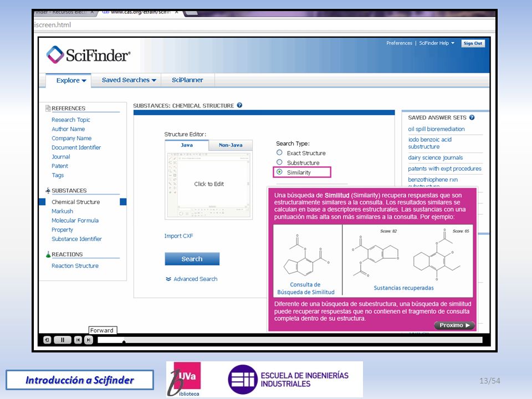Close the www.cas.org browser tab
The height and width of the screenshot is (399, 532).
point(177,12)
